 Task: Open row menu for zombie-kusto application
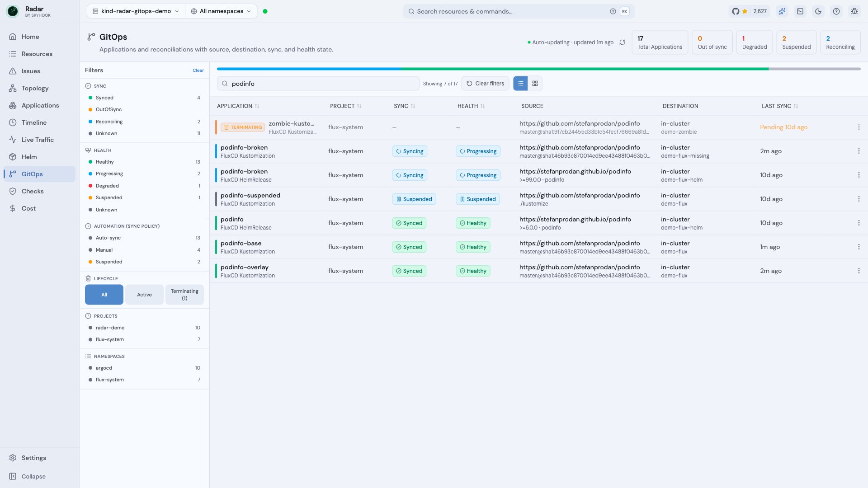click(859, 127)
